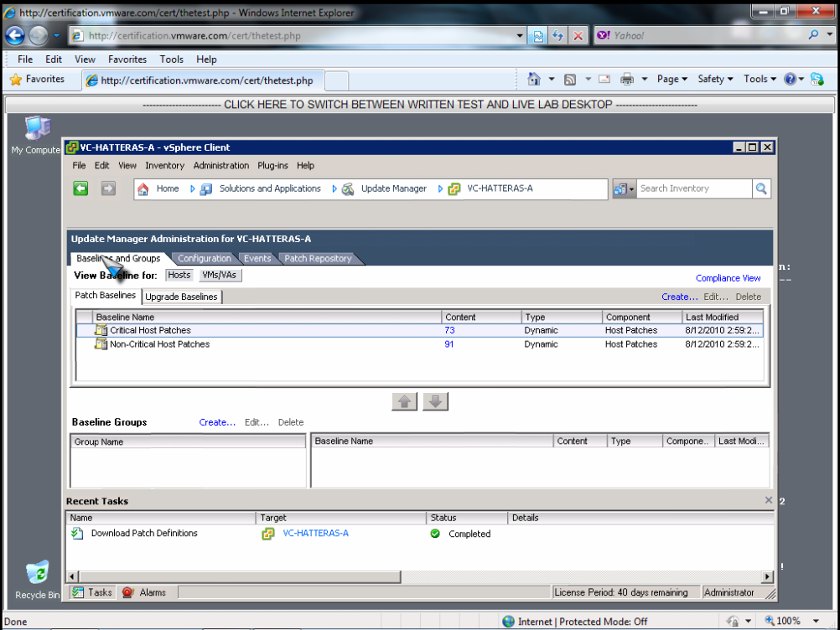This screenshot has height=630, width=840.
Task: Open the IE Page dropdown menu
Action: tap(671, 80)
